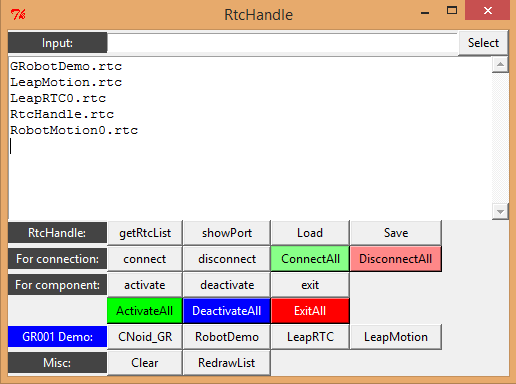Click the Clear button

click(x=145, y=363)
